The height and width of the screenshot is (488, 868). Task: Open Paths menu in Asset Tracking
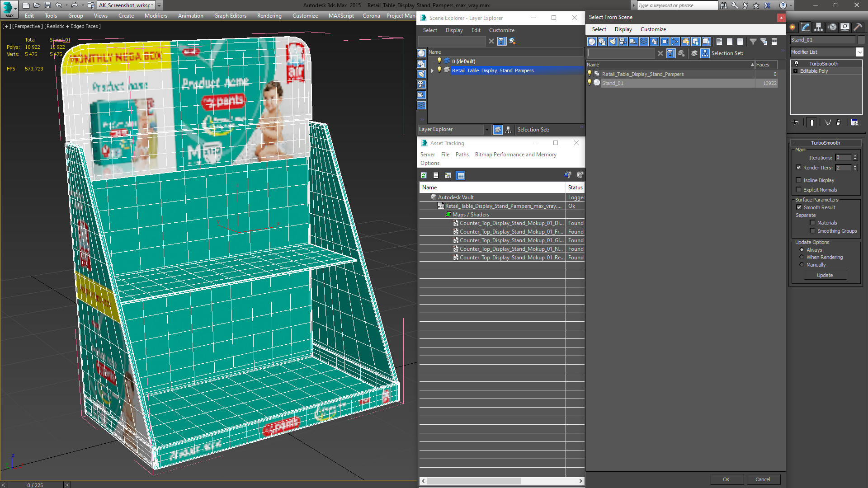[462, 155]
